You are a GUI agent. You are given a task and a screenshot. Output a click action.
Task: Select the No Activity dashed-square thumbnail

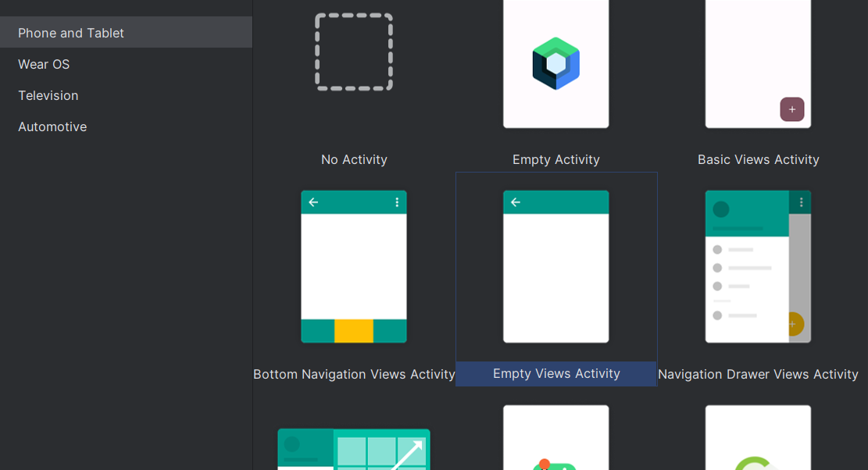tap(354, 52)
